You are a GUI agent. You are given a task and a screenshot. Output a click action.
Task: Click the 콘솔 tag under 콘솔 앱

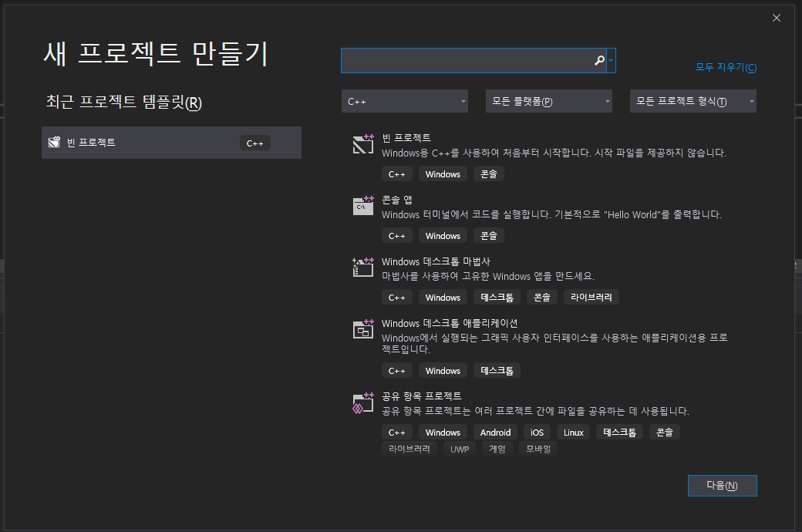(489, 236)
